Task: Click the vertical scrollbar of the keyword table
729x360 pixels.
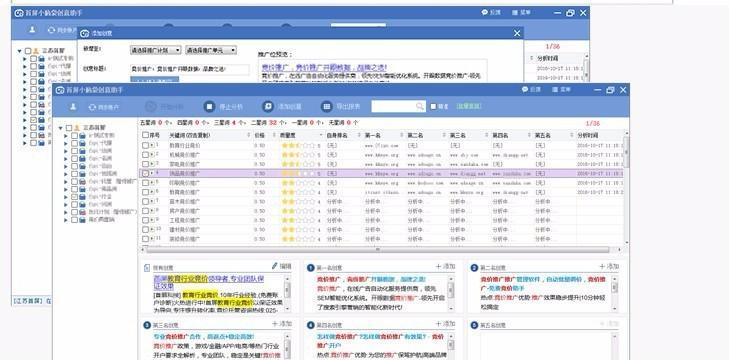Action: point(626,188)
